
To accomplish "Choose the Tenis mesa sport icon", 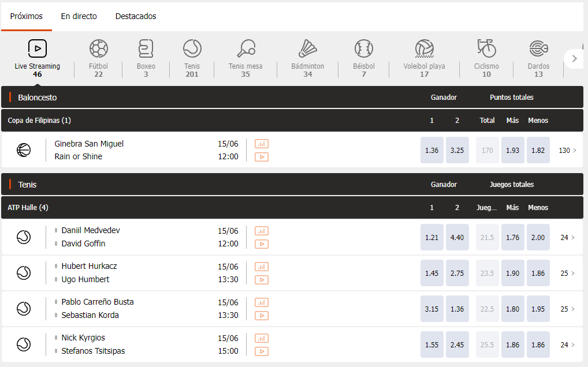I will pos(245,48).
